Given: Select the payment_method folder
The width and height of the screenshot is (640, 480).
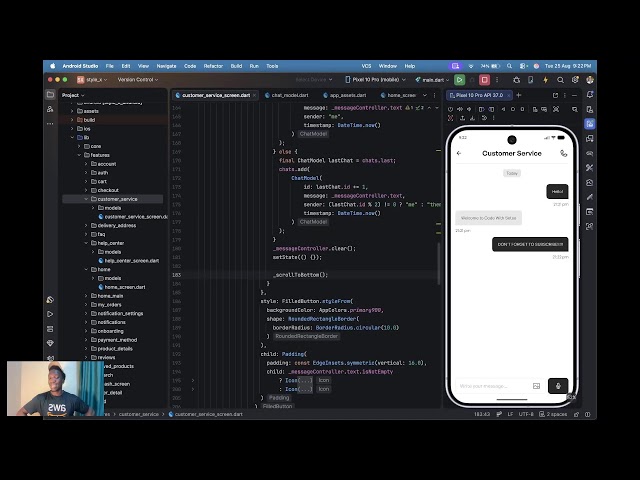Looking at the screenshot, I should 114,340.
